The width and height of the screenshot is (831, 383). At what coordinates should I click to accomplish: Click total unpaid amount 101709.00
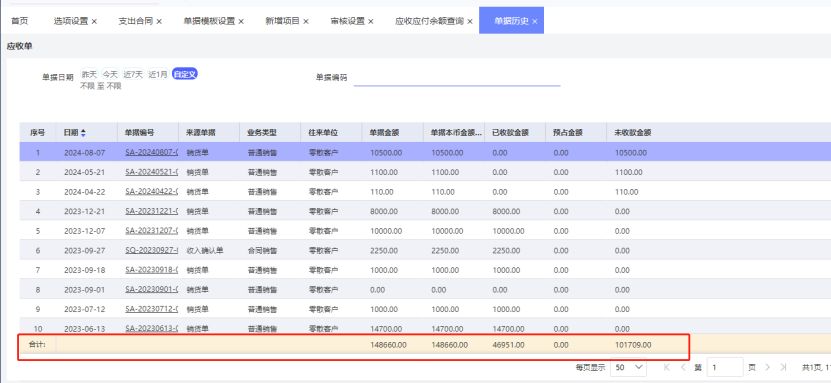point(633,345)
